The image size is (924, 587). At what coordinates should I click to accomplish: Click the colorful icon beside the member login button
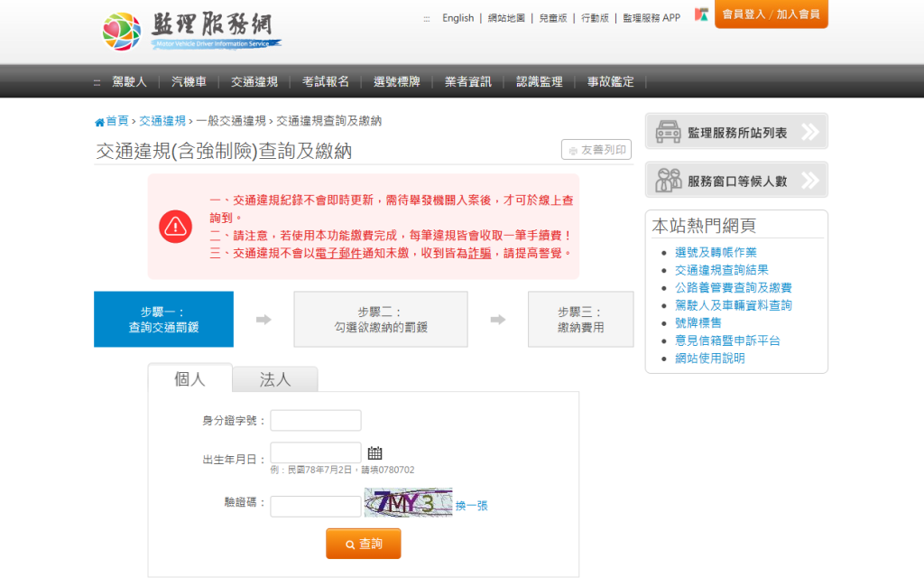tap(701, 14)
